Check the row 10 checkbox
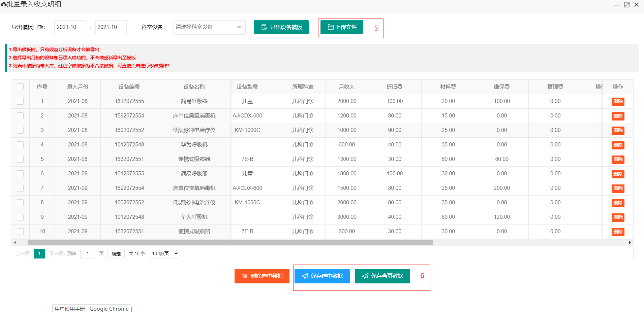This screenshot has height=312, width=644. pos(20,232)
